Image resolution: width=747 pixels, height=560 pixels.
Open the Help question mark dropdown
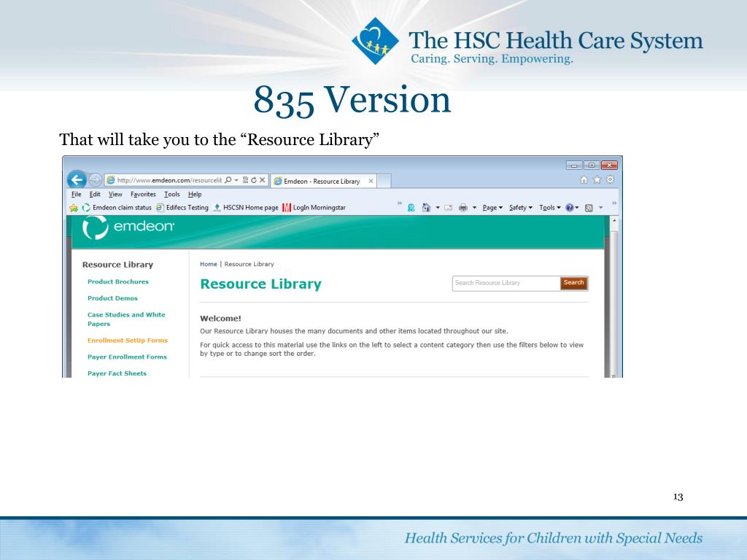572,208
